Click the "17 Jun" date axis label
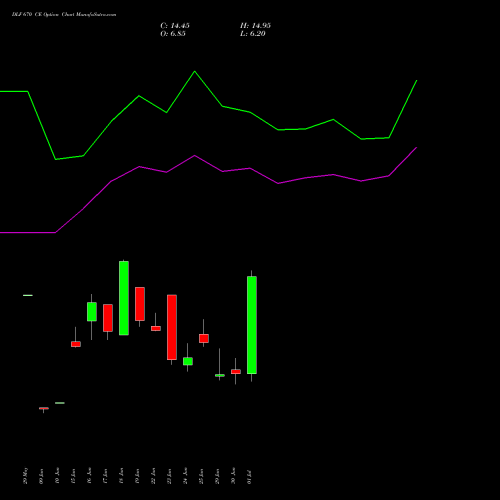Image resolution: width=500 pixels, height=500 pixels. click(106, 476)
